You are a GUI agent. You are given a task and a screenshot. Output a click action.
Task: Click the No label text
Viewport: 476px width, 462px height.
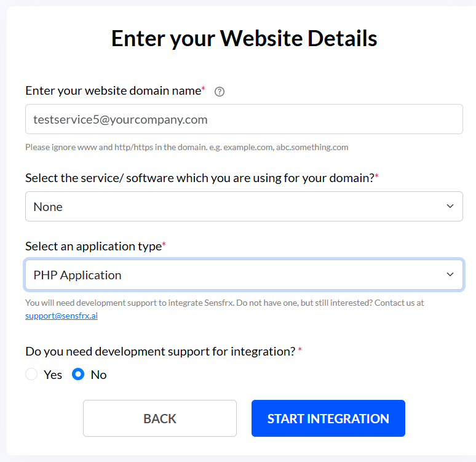(98, 375)
